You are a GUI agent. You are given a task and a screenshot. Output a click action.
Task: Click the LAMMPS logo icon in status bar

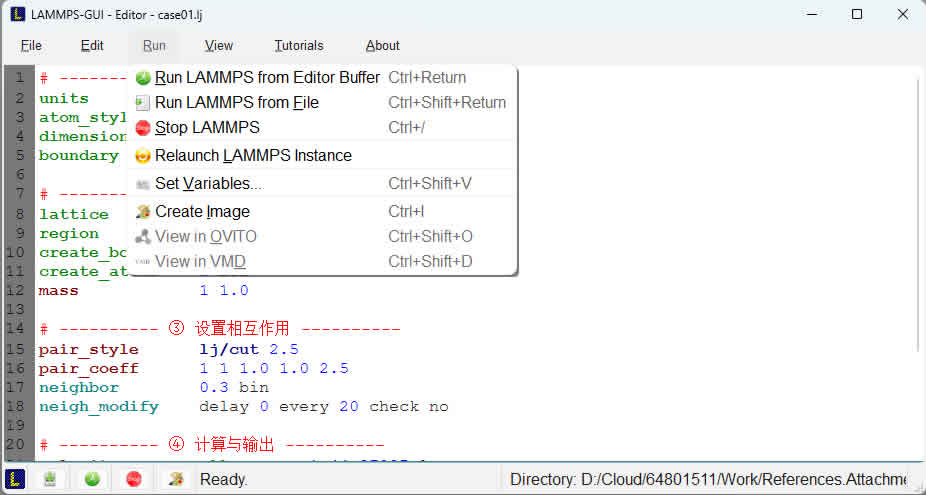tap(15, 478)
